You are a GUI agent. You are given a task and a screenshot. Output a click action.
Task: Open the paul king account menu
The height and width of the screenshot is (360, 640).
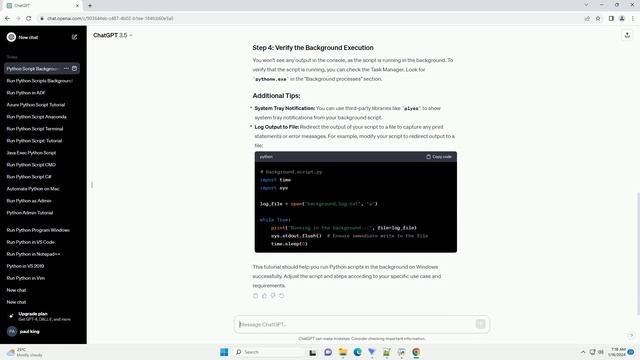click(x=42, y=331)
